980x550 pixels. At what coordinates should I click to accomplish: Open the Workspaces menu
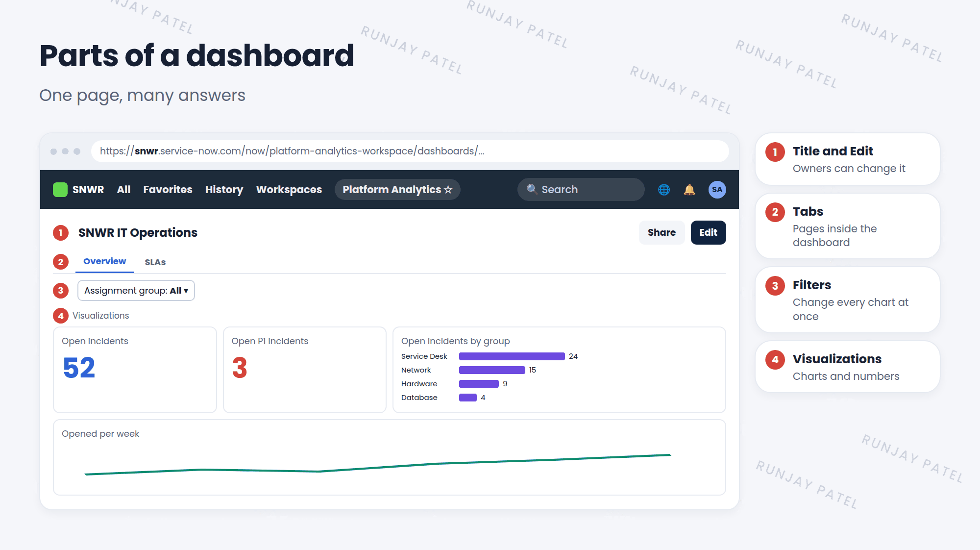pyautogui.click(x=289, y=190)
